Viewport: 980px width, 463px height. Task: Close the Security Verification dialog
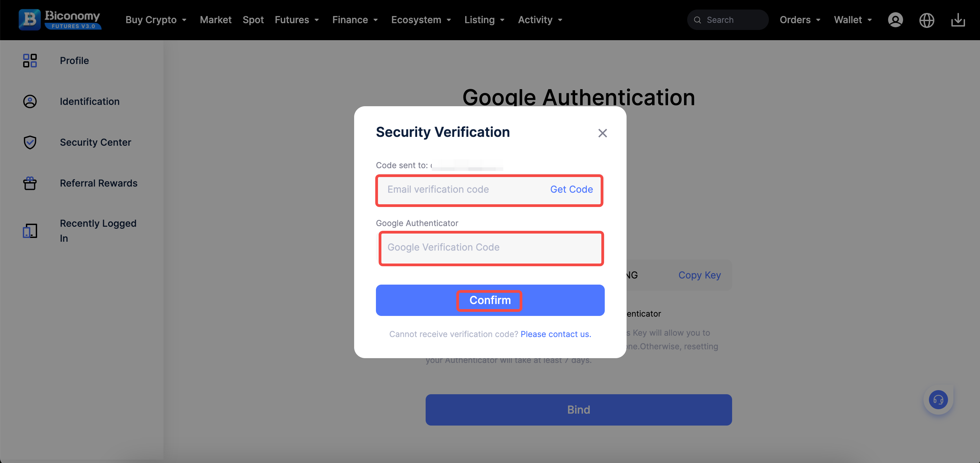[x=602, y=133]
